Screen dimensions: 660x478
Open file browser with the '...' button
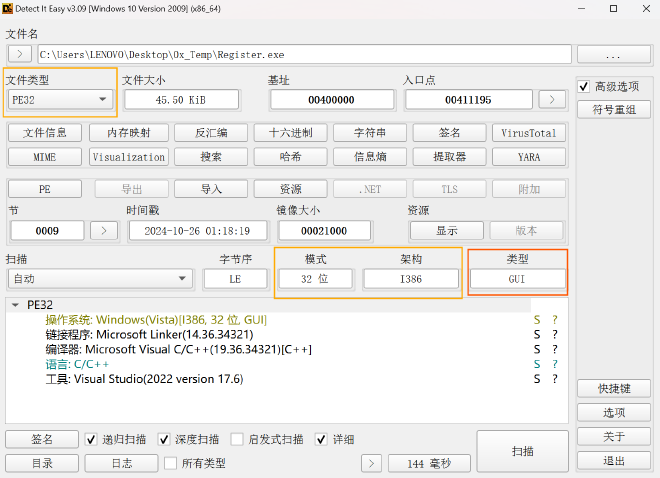[613, 54]
